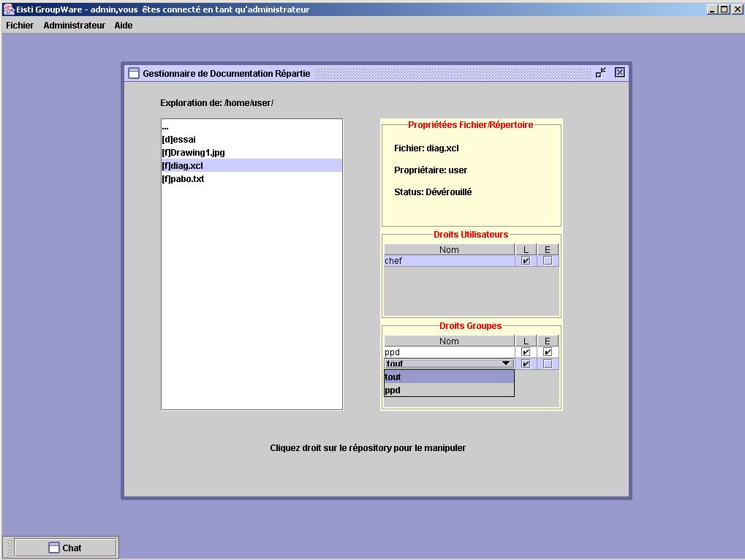The image size is (745, 560).
Task: Select the [d]essai directory entry
Action: (179, 140)
